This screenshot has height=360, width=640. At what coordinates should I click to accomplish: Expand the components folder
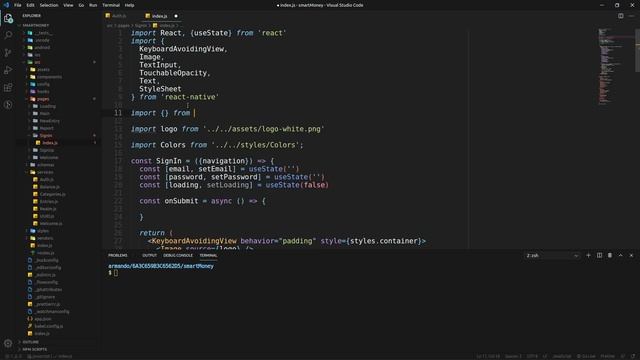[x=49, y=77]
